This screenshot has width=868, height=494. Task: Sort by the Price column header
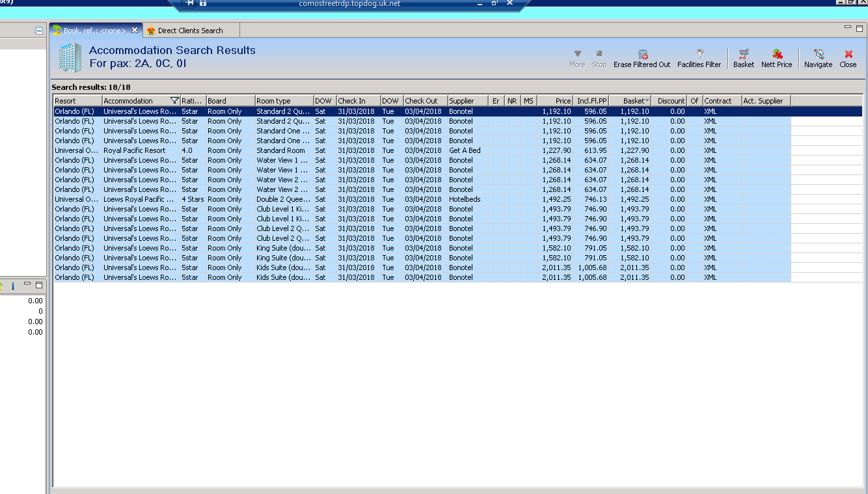[x=555, y=101]
